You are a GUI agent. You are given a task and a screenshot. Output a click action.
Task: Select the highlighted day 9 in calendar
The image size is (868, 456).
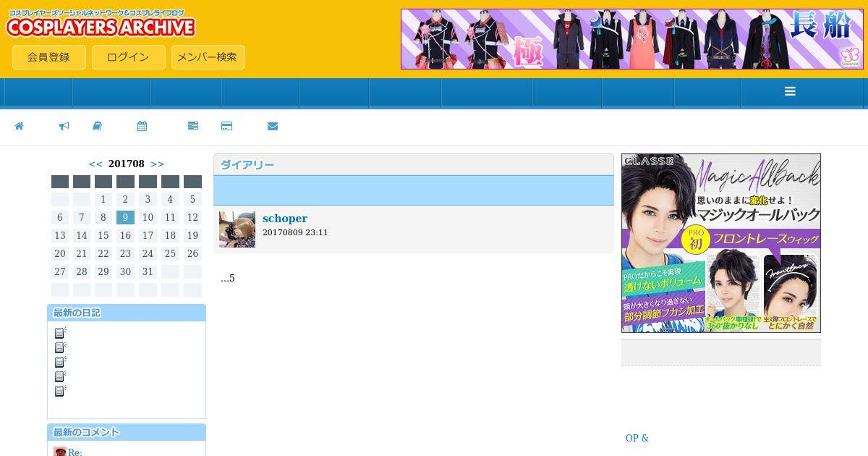(125, 217)
